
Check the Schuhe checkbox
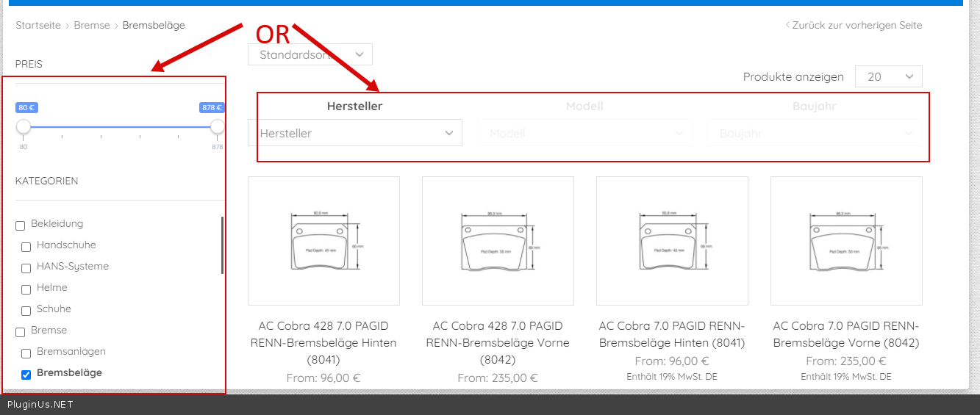click(26, 311)
